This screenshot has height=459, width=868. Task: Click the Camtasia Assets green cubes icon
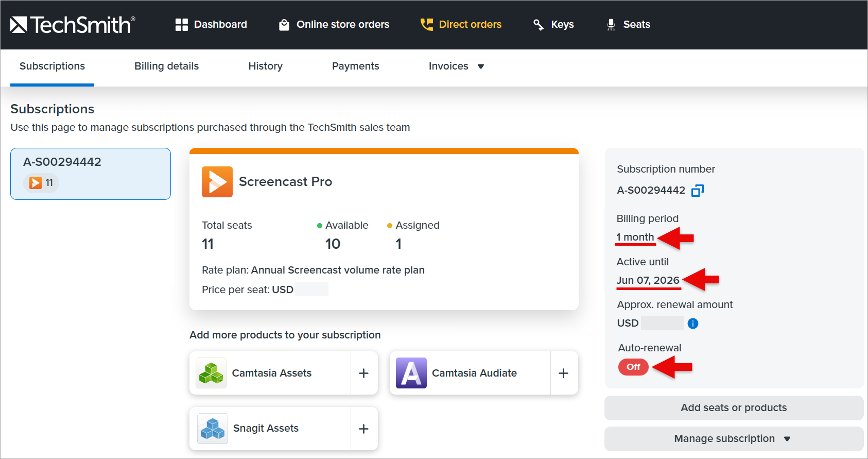pyautogui.click(x=211, y=373)
